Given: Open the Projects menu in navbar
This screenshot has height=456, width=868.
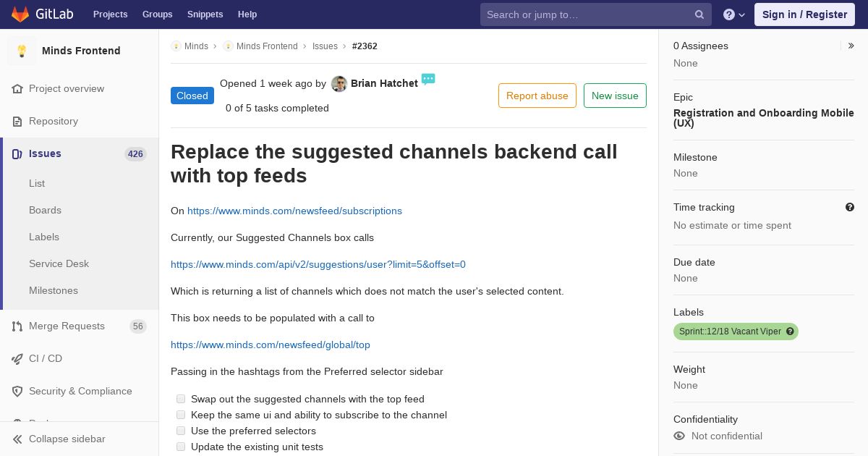Looking at the screenshot, I should pos(110,14).
